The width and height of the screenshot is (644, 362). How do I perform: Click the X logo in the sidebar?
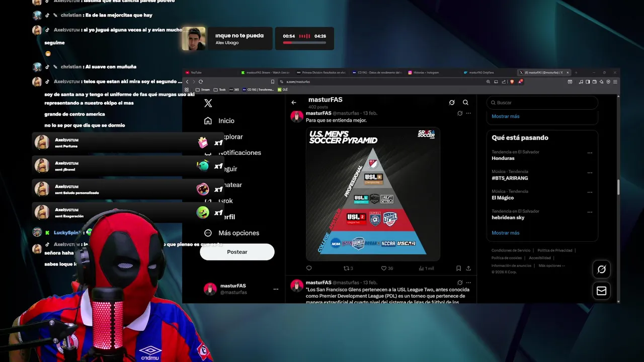208,103
